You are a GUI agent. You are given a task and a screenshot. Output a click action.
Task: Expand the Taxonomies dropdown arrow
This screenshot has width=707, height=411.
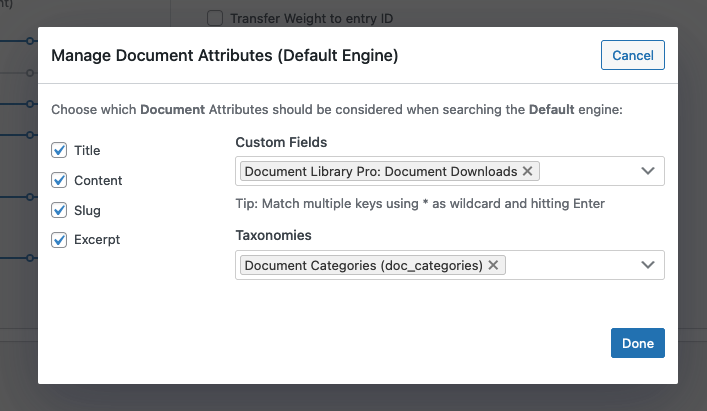pos(648,265)
